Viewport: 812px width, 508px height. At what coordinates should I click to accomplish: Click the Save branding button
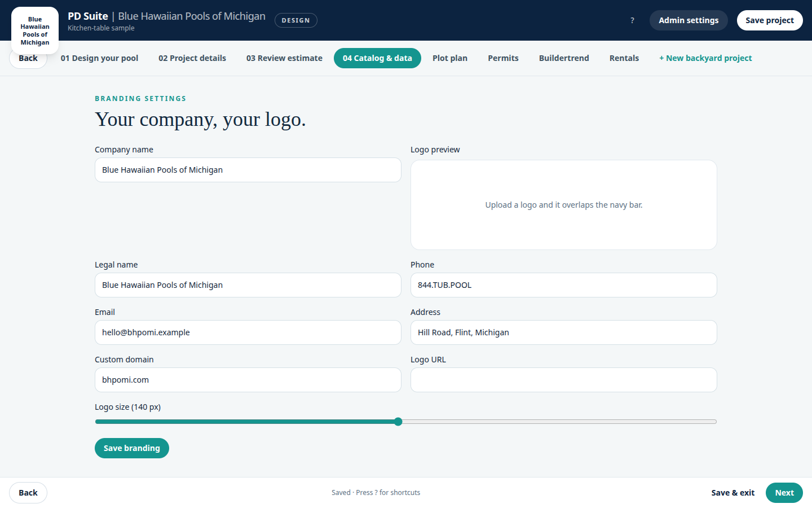(x=132, y=448)
